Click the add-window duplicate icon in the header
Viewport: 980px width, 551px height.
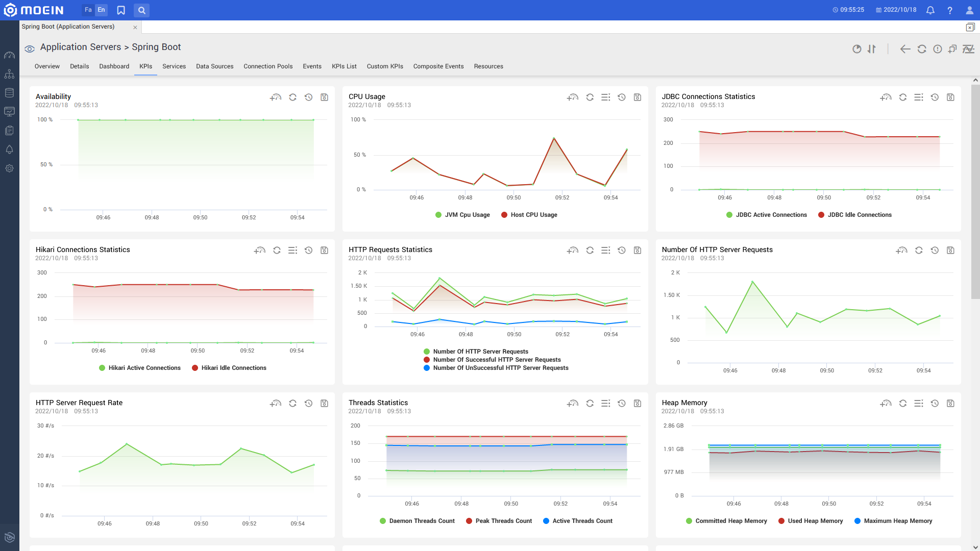click(952, 49)
